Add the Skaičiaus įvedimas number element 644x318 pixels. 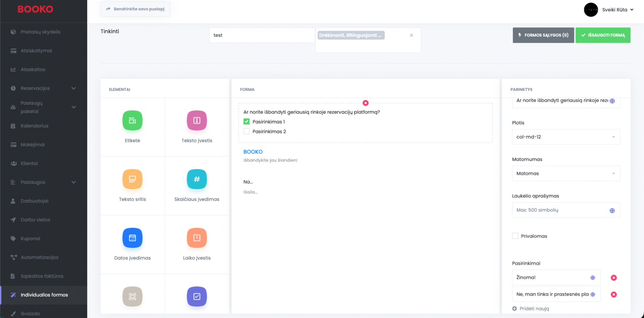tap(197, 180)
